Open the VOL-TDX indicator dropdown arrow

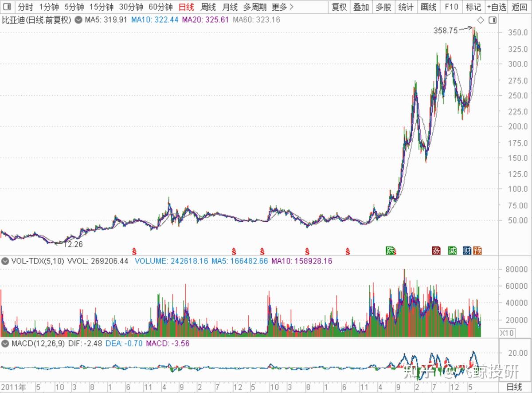pos(5,261)
